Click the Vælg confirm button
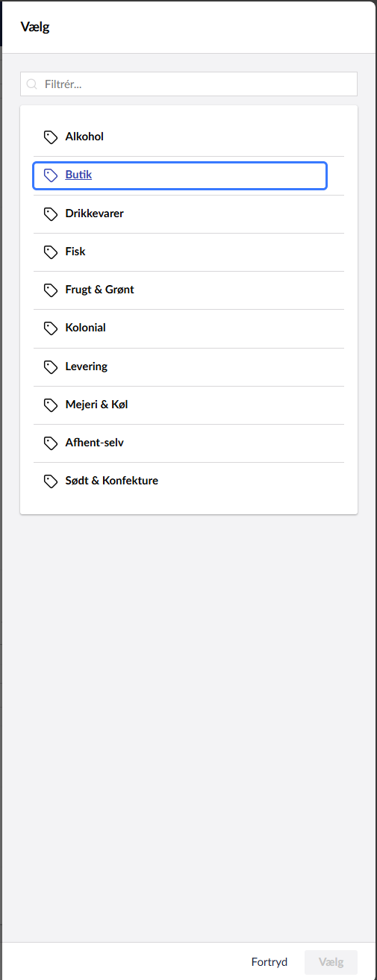This screenshot has width=377, height=980. pos(331,962)
